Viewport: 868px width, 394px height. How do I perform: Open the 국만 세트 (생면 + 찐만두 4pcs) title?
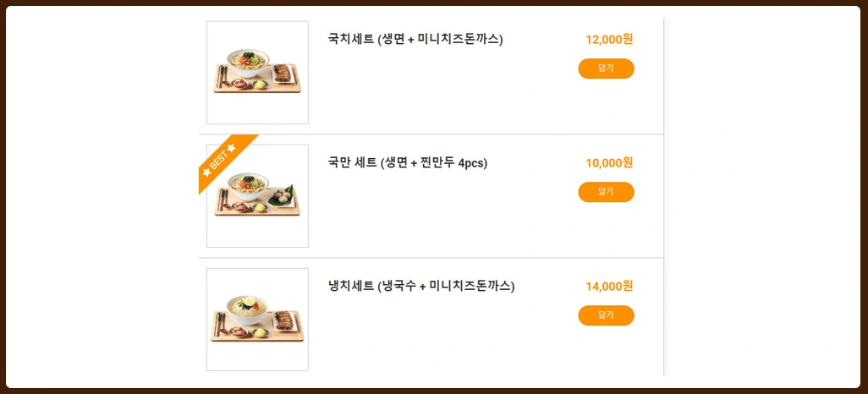(408, 162)
